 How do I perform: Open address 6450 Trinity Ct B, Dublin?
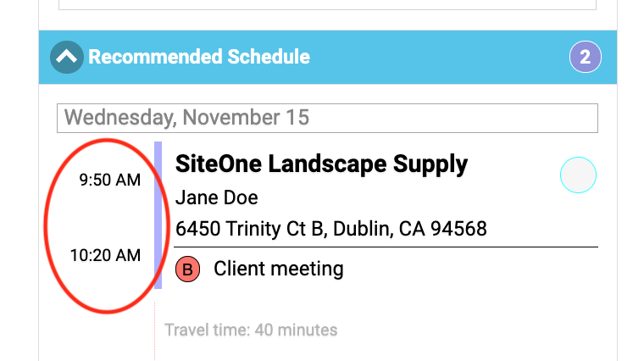coord(331,229)
